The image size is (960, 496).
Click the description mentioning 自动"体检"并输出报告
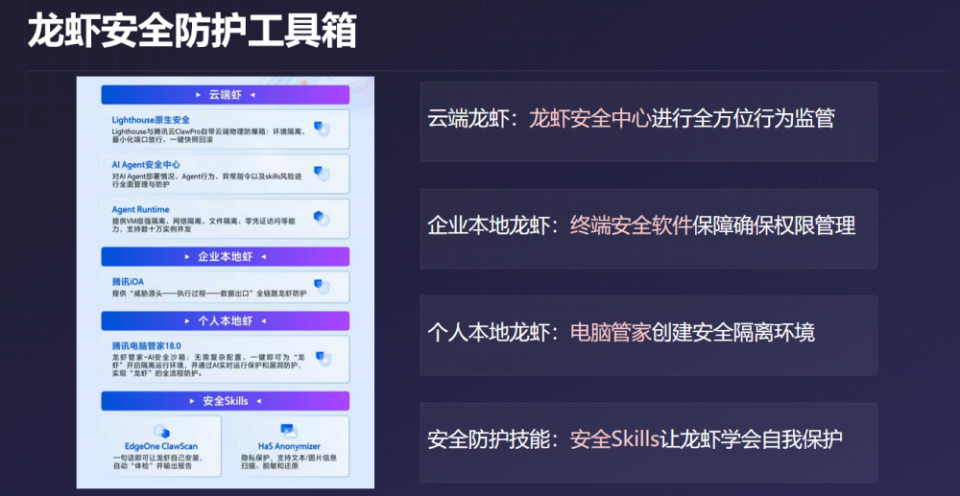158,461
